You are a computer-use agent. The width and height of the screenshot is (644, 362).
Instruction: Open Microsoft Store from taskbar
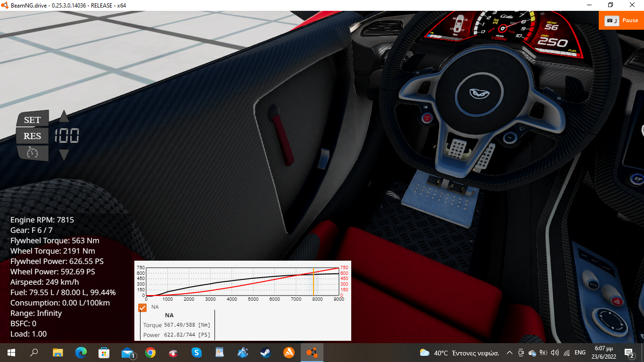[104, 352]
